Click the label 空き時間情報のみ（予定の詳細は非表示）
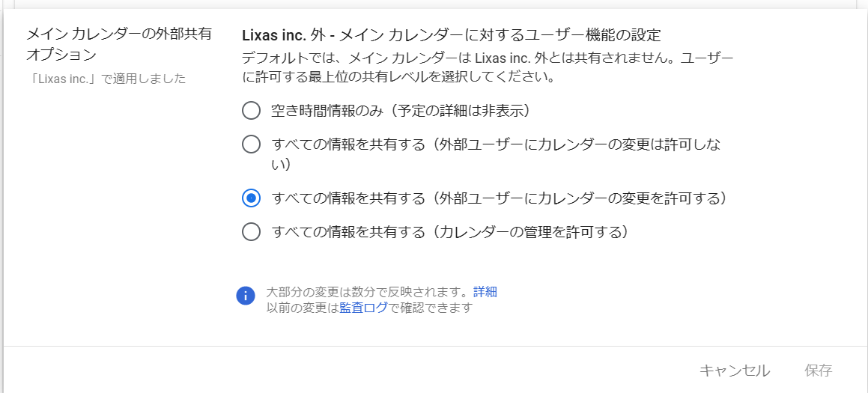Image resolution: width=868 pixels, height=393 pixels. pos(401,111)
